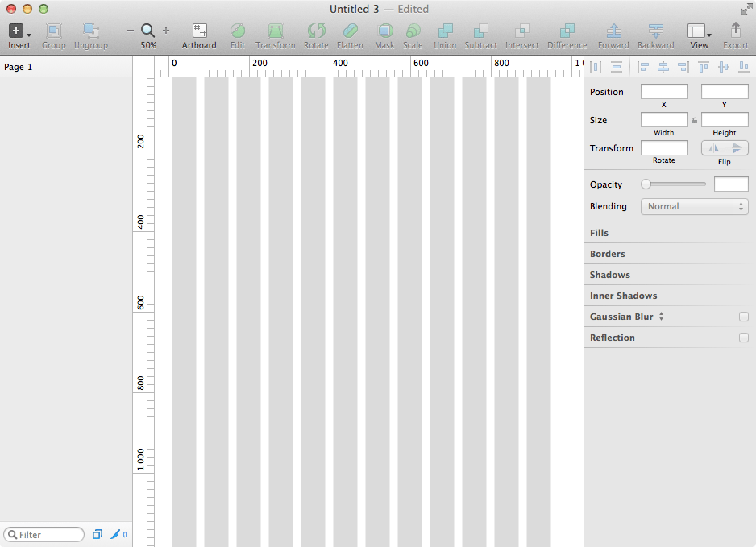The height and width of the screenshot is (547, 756).
Task: Open the View options dropdown
Action: pos(699,31)
